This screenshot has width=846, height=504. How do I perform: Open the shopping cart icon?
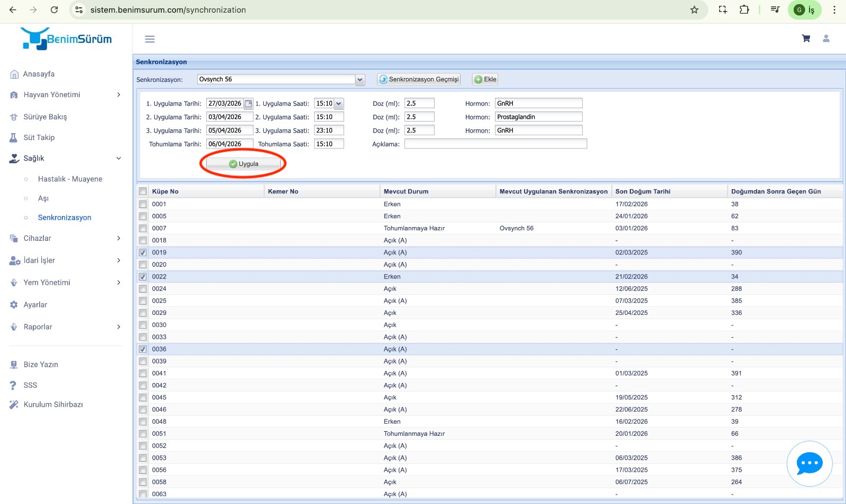click(806, 39)
